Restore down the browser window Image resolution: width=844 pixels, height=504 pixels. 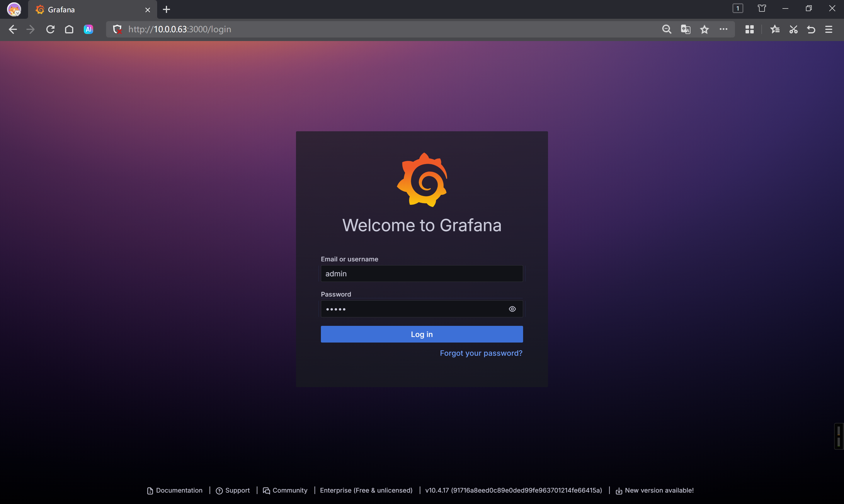click(809, 8)
